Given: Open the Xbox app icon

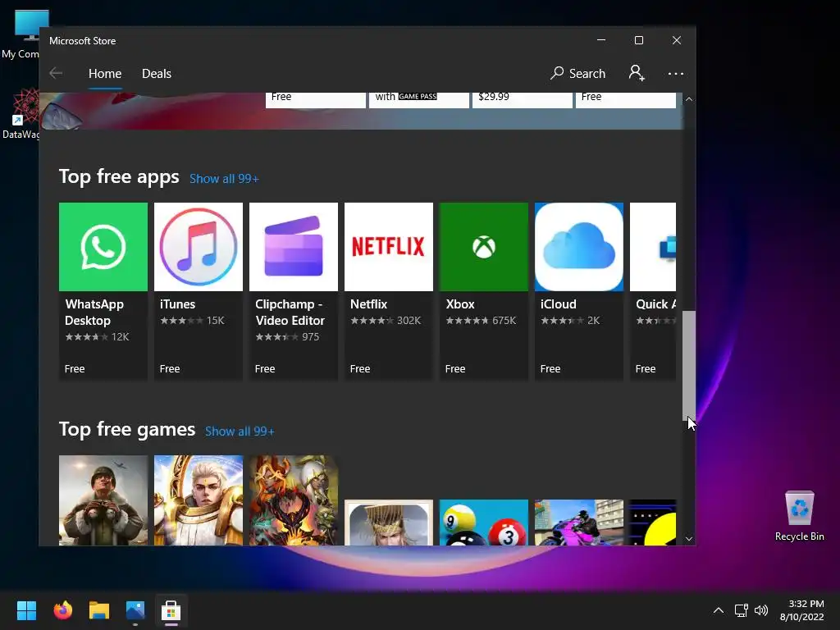Looking at the screenshot, I should tap(484, 247).
